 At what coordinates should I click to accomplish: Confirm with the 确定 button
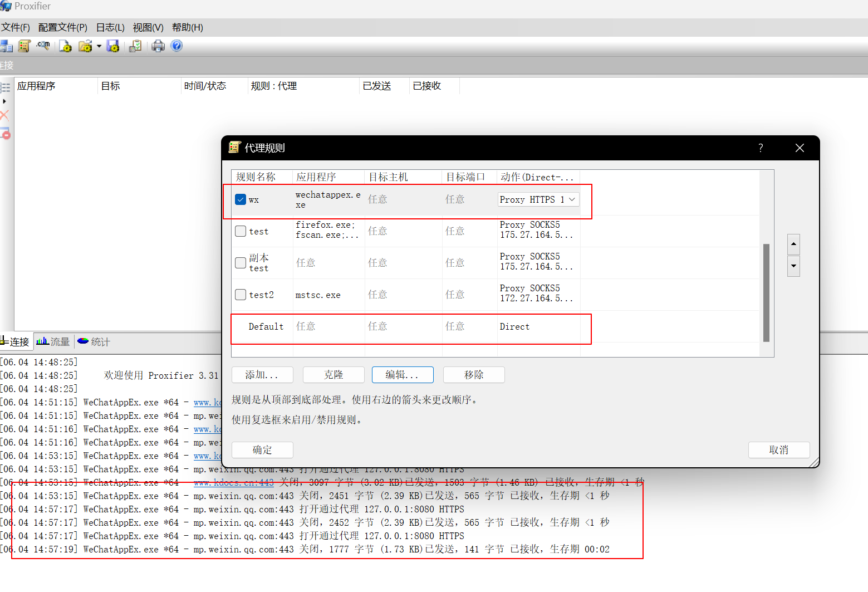[262, 450]
